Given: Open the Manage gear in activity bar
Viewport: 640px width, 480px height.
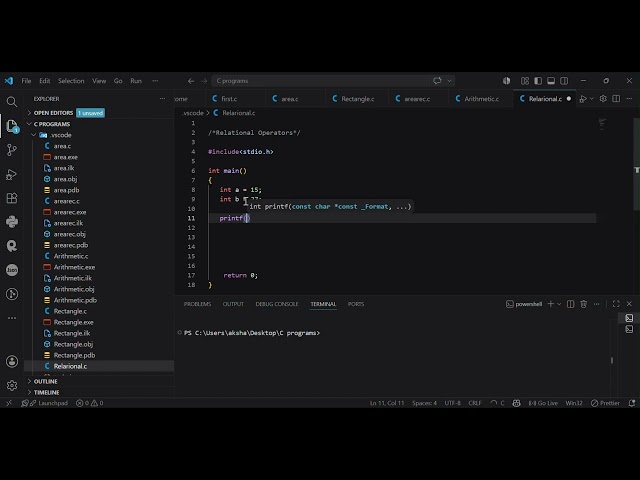Looking at the screenshot, I should tap(12, 385).
